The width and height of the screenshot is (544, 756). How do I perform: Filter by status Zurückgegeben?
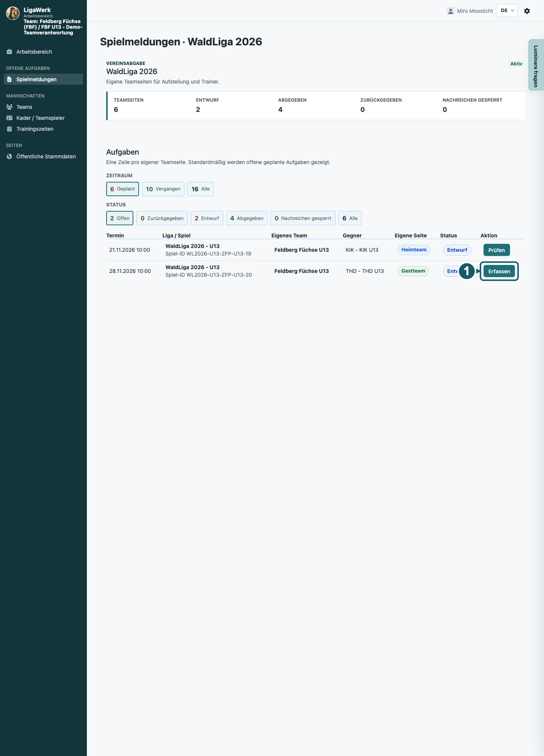[x=162, y=218]
